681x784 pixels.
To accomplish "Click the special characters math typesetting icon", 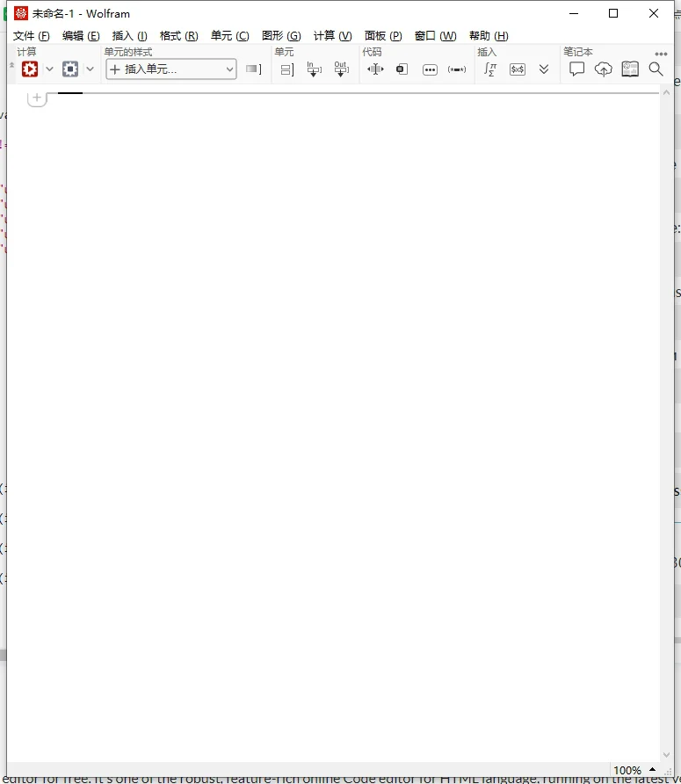I will pyautogui.click(x=490, y=69).
